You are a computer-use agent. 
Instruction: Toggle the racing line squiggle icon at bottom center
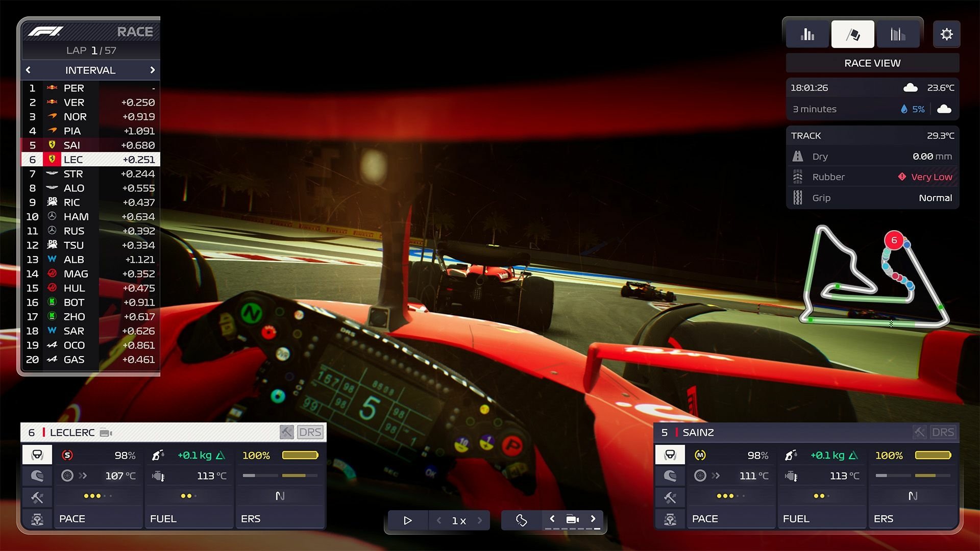521,520
